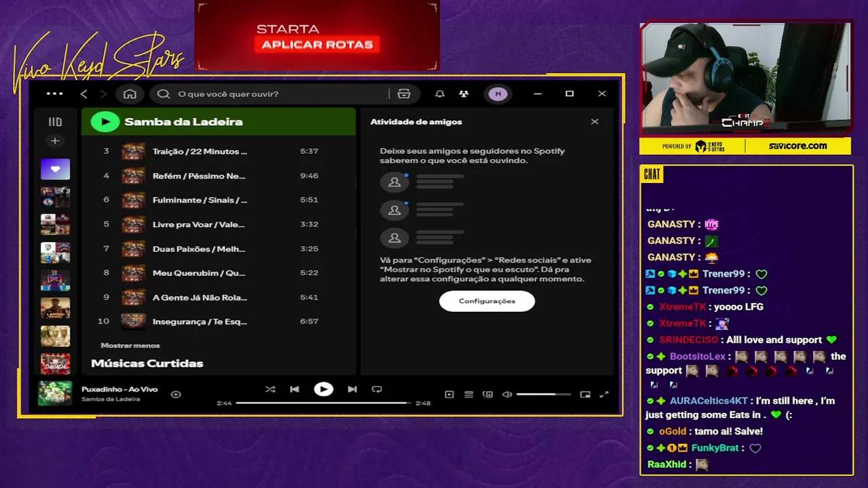Image resolution: width=868 pixels, height=488 pixels.
Task: Toggle repeat mode
Action: click(377, 389)
